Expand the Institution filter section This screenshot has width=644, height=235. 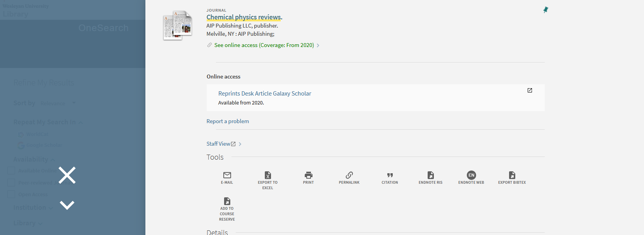[33, 208]
